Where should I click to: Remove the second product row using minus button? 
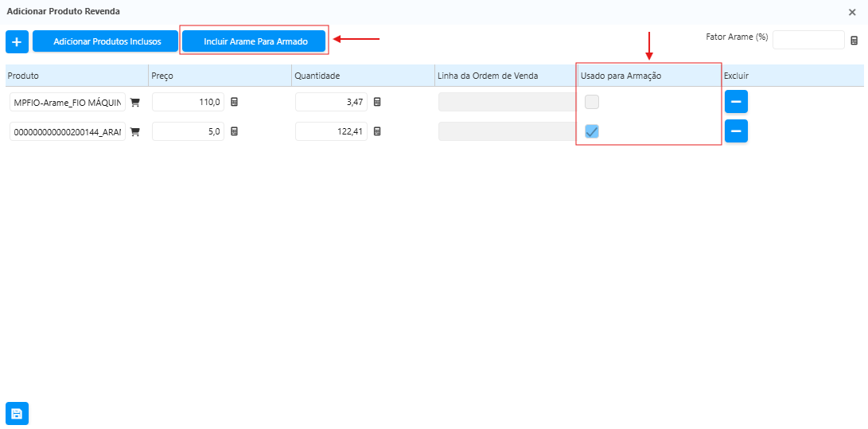(x=736, y=131)
